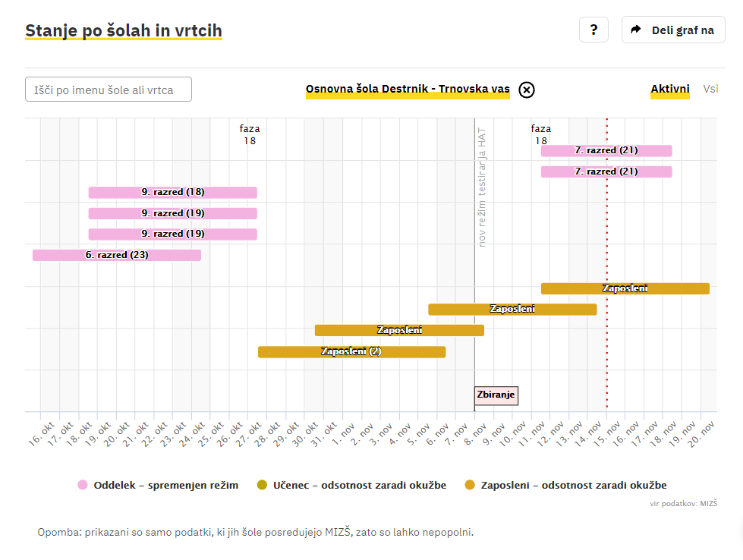Viewport: 743px width, 560px height.
Task: Click Učenec legend color dot
Action: click(x=263, y=485)
